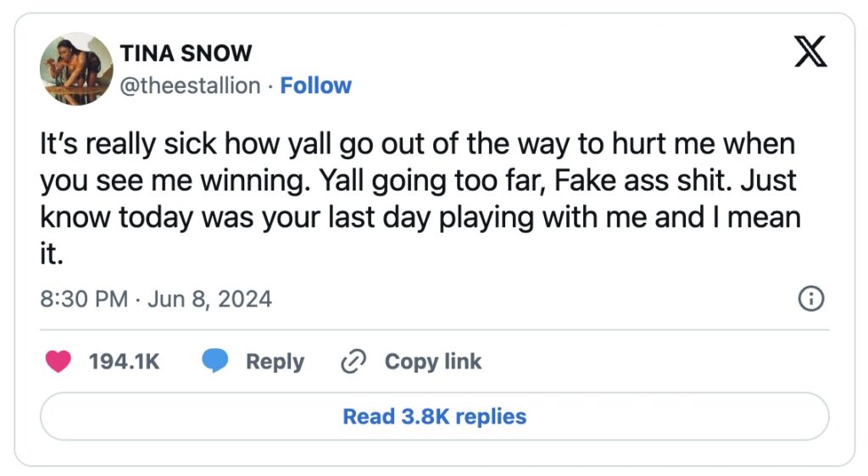The height and width of the screenshot is (476, 868).
Task: Click the tweet's final word "it."
Action: (x=53, y=252)
